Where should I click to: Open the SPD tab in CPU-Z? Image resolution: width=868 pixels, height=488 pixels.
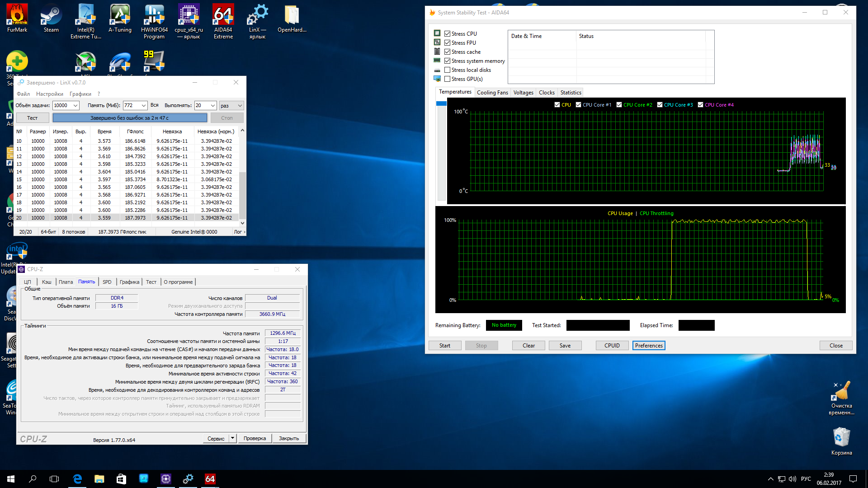pos(107,282)
